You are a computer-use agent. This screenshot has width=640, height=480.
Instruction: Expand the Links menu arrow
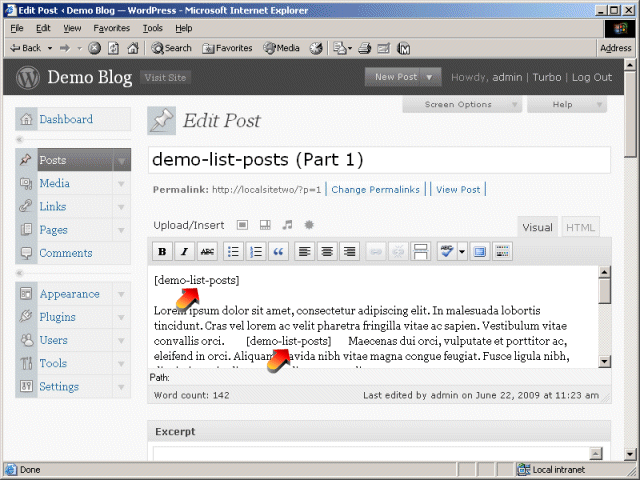coord(121,207)
